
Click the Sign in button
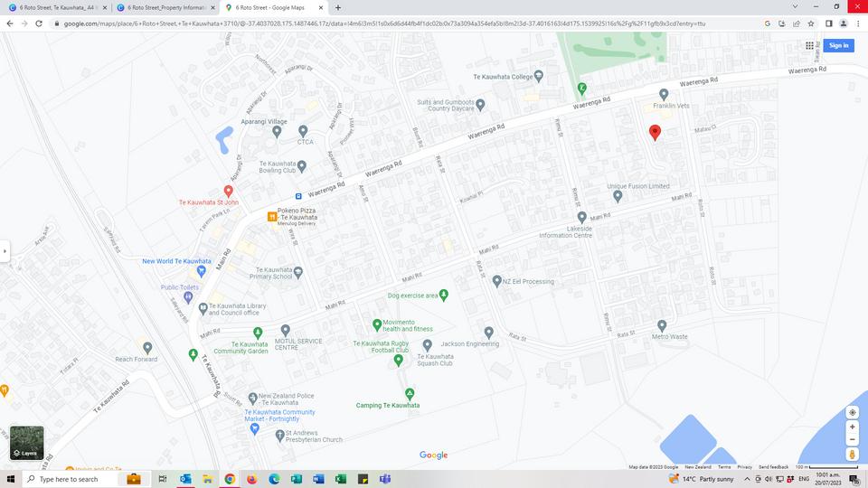839,45
